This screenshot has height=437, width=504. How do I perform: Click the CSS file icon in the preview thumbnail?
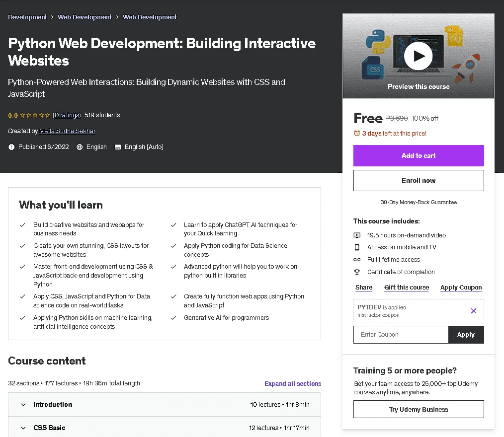point(373,68)
